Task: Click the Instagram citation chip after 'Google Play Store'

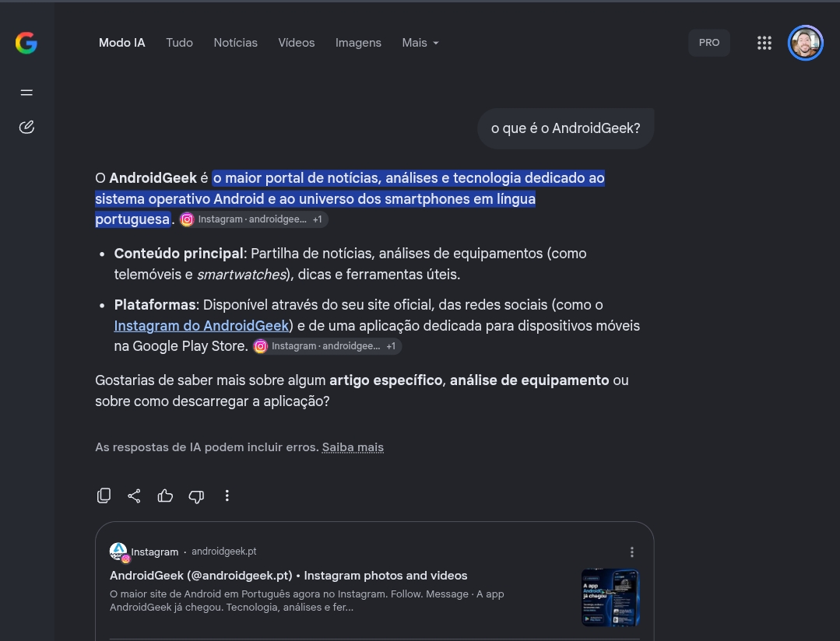Action: (327, 346)
